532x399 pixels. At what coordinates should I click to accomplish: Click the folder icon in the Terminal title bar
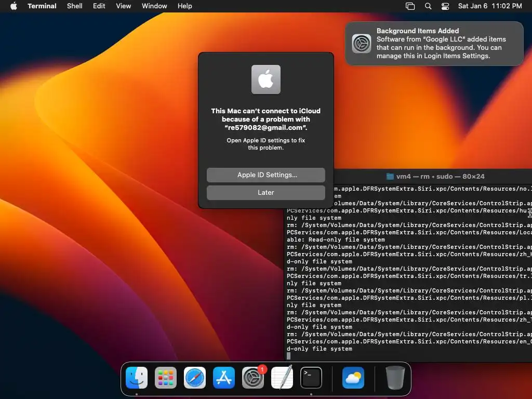[390, 177]
